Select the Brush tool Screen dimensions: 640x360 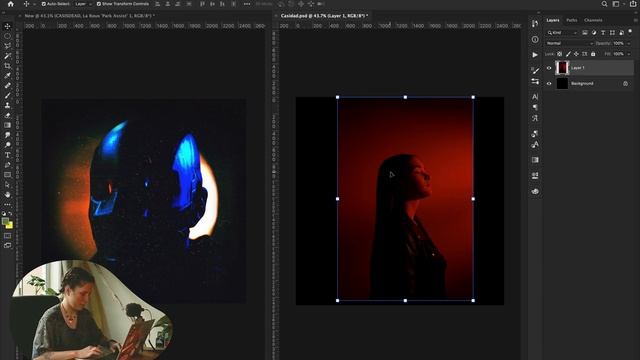(x=7, y=95)
